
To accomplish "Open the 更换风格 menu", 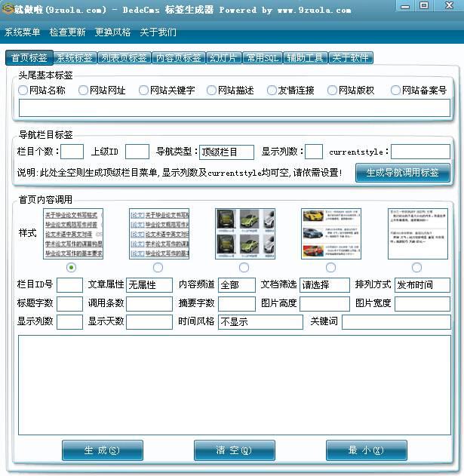I will [x=112, y=32].
